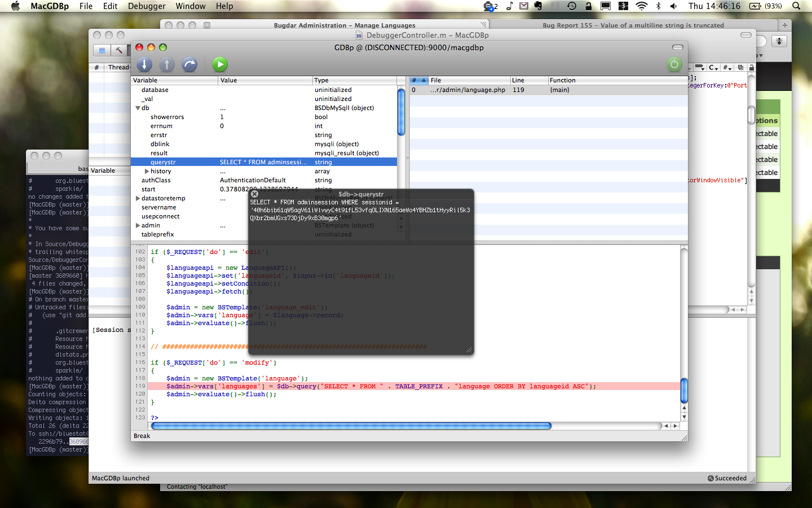Open Spotlight search in menu bar
The width and height of the screenshot is (812, 508).
tap(796, 6)
